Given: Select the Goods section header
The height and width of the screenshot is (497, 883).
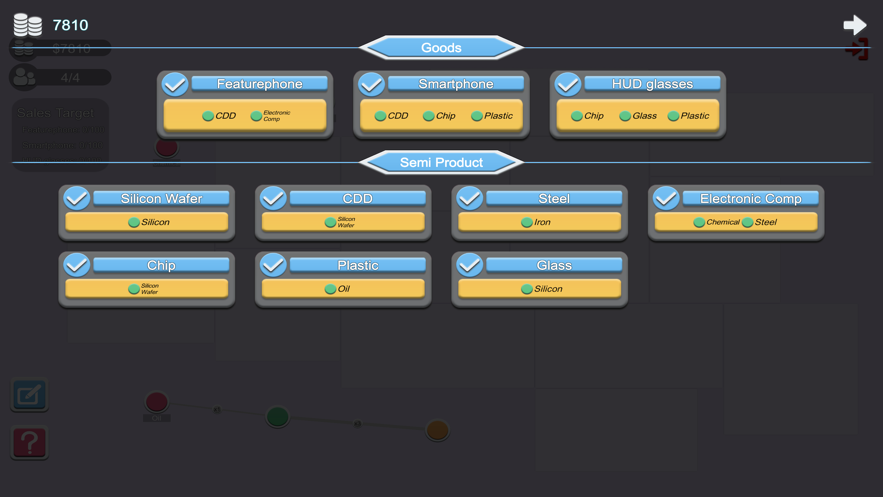Looking at the screenshot, I should [441, 47].
